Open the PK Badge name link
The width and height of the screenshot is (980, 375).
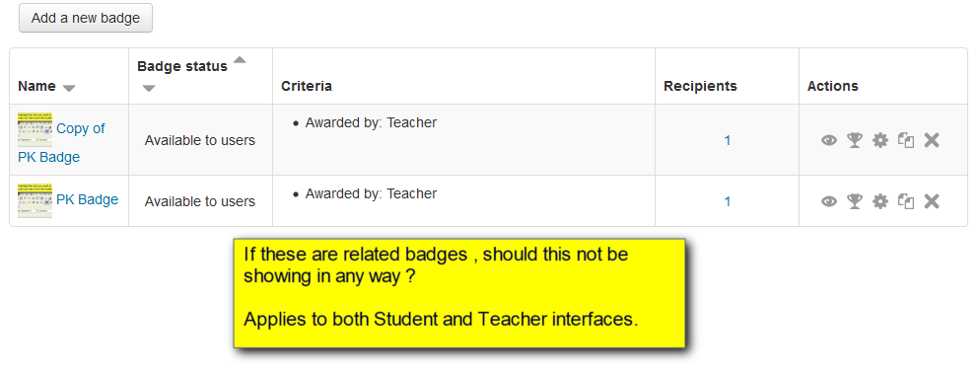click(87, 199)
